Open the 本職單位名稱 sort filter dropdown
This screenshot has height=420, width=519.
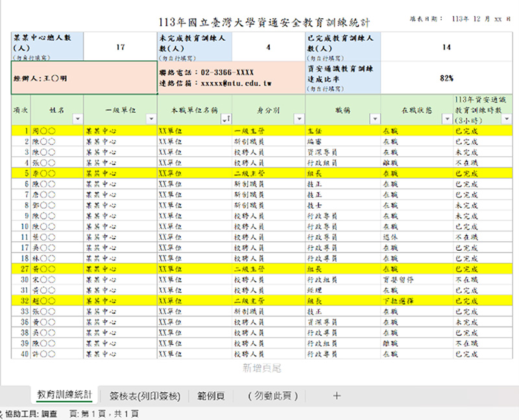226,119
